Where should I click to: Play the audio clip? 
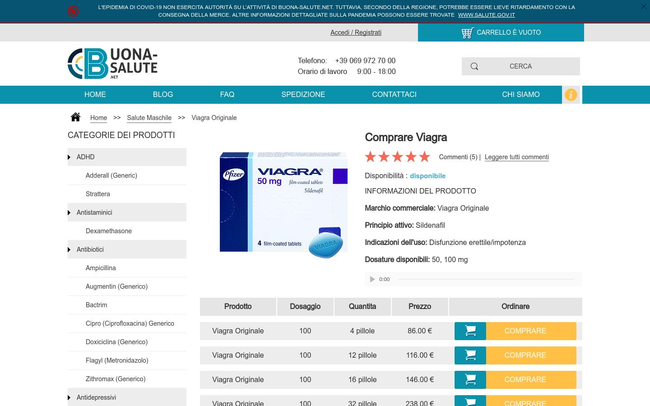coord(372,279)
